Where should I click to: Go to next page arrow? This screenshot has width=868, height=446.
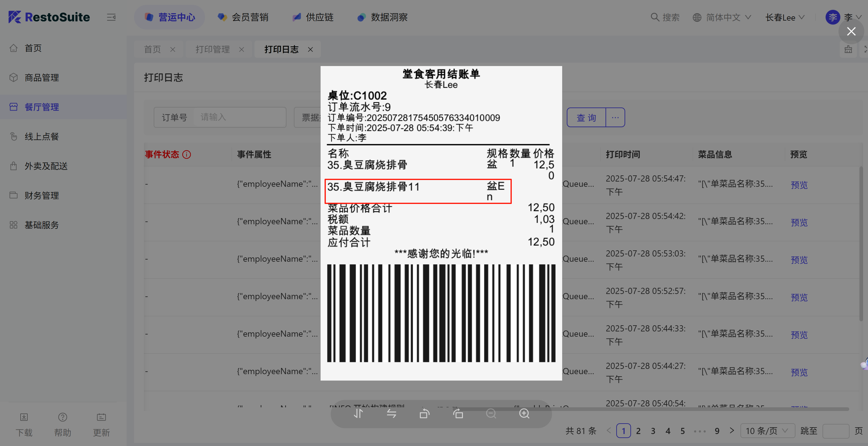coord(732,431)
